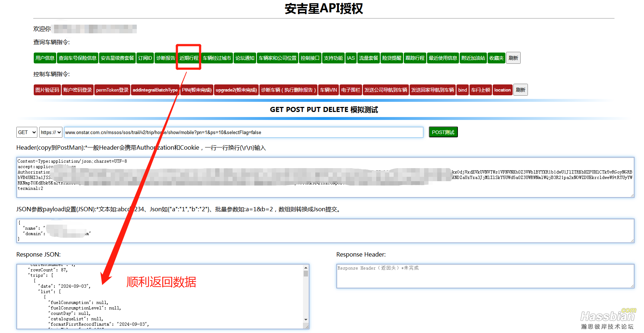Click Response JSON scrollbar down arrow
Viewport: 644px width, 333px height.
tap(306, 320)
